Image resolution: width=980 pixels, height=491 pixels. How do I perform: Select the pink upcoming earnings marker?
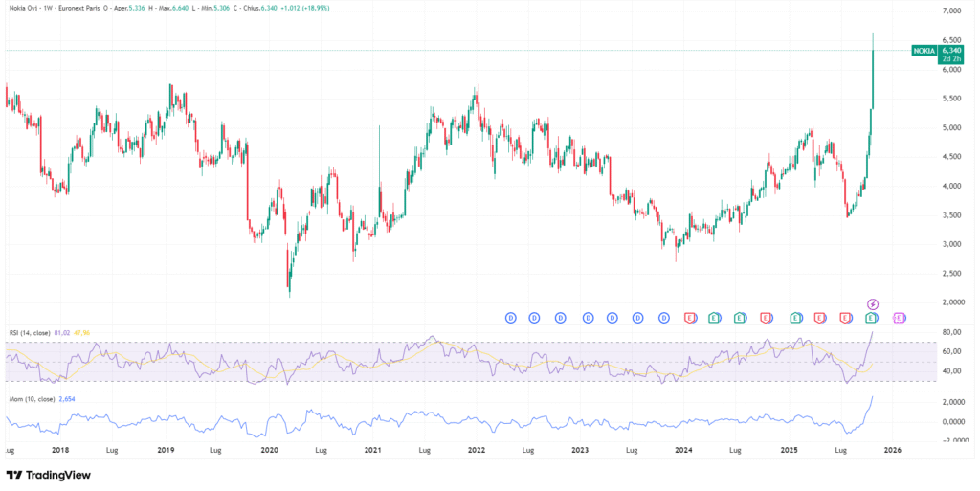point(899,317)
